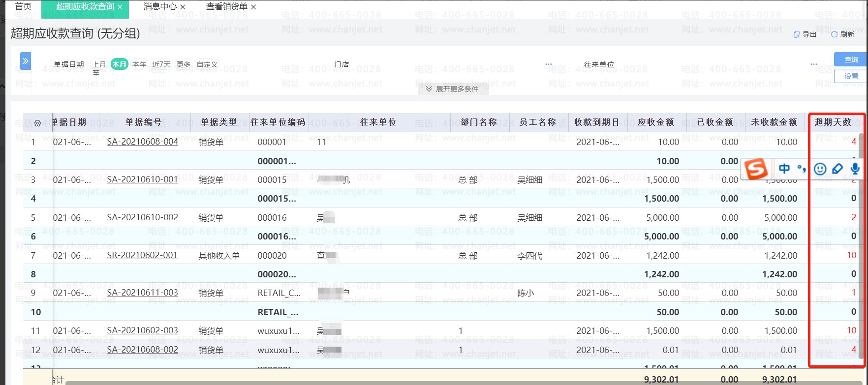The image size is (868, 385).
Task: Sort by 往来单位编码 column header
Action: point(278,122)
